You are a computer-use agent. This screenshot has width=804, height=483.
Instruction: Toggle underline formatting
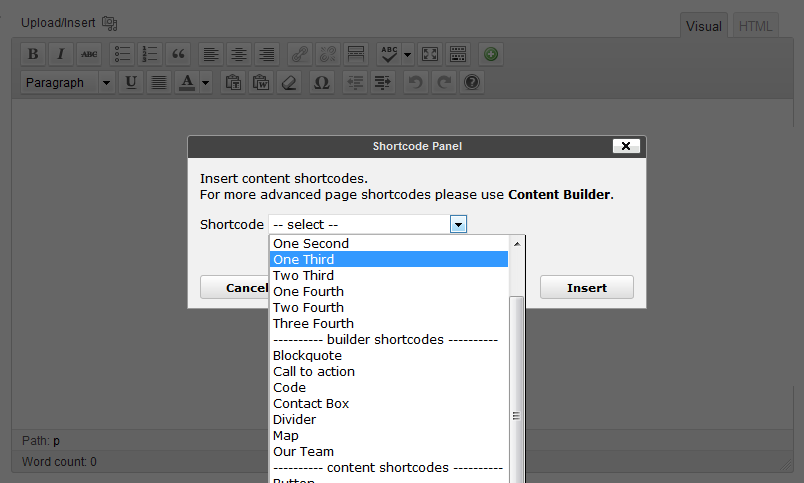click(x=131, y=83)
